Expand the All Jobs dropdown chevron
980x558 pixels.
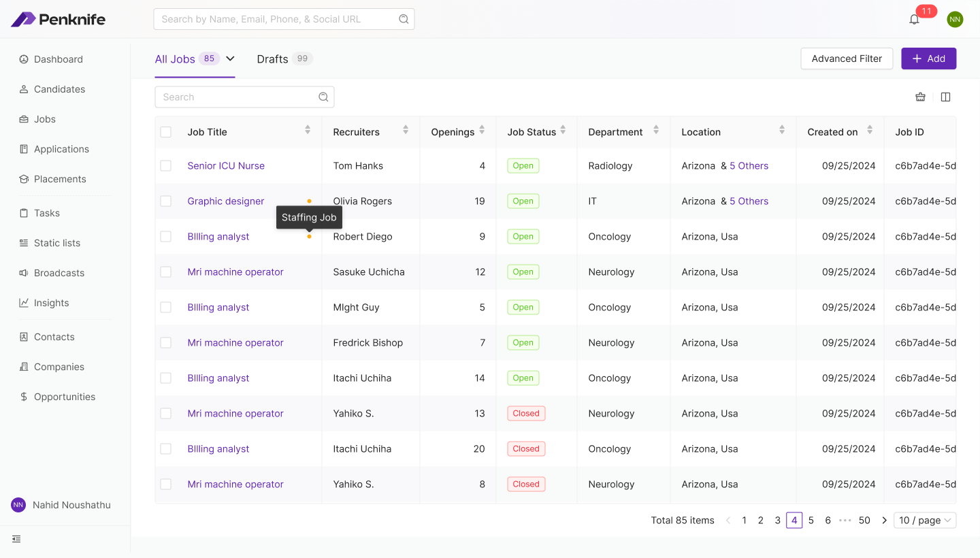click(230, 59)
